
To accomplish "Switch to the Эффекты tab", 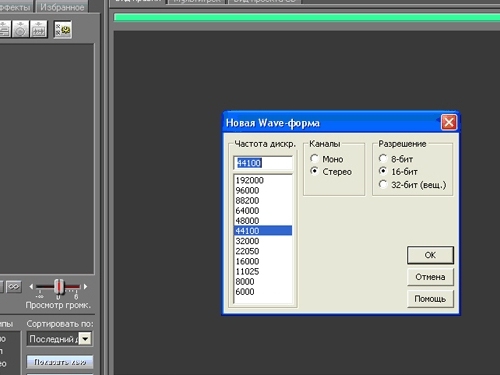I will tap(16, 7).
